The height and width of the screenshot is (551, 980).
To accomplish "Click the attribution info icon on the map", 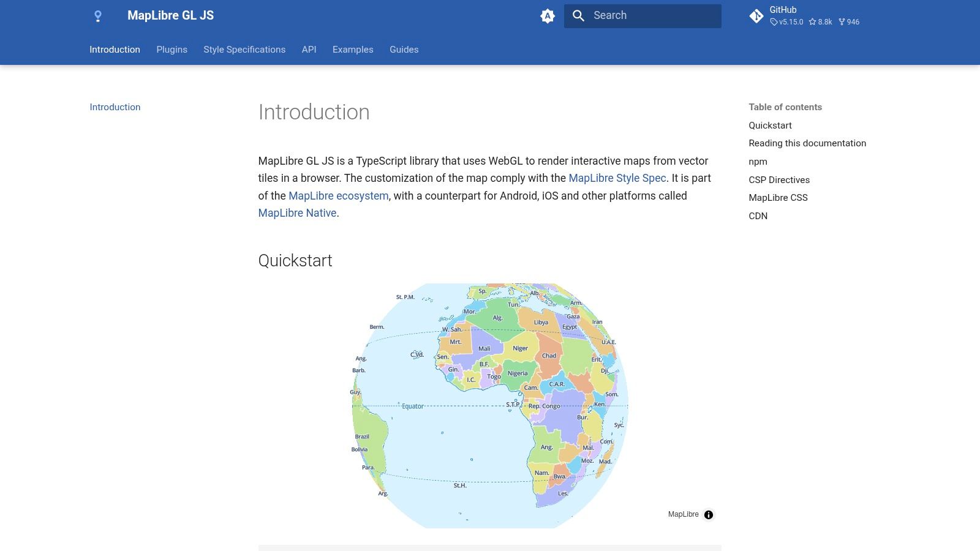I will [x=709, y=514].
